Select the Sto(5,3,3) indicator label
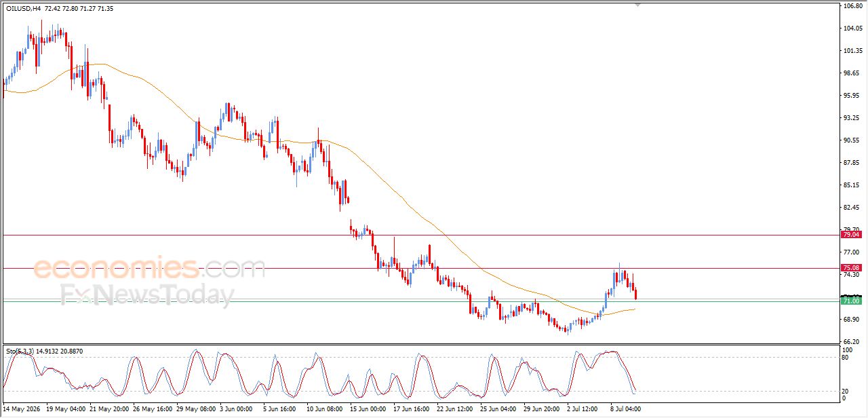868x418 pixels. (20, 351)
